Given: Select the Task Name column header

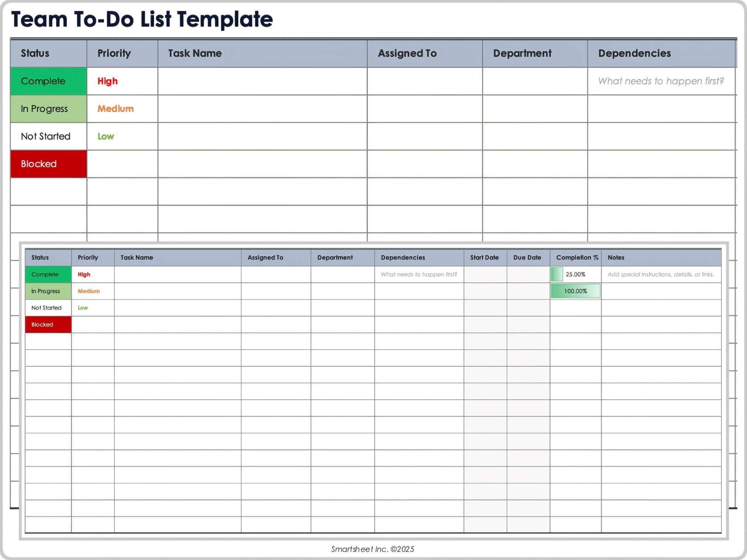Looking at the screenshot, I should coord(195,53).
